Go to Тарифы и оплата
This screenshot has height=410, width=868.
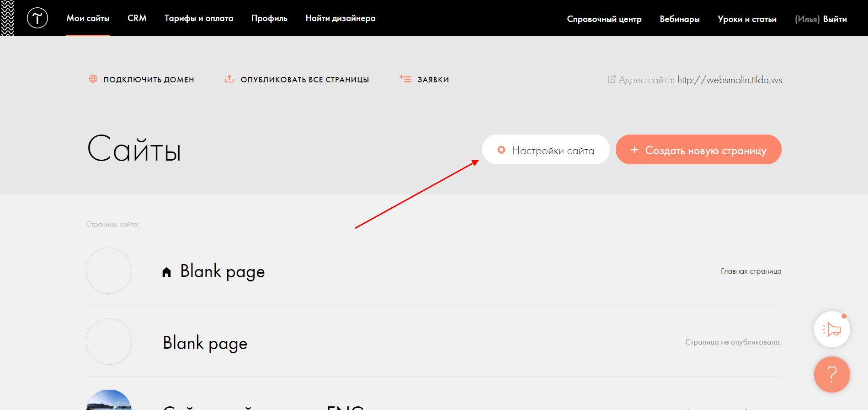point(199,18)
